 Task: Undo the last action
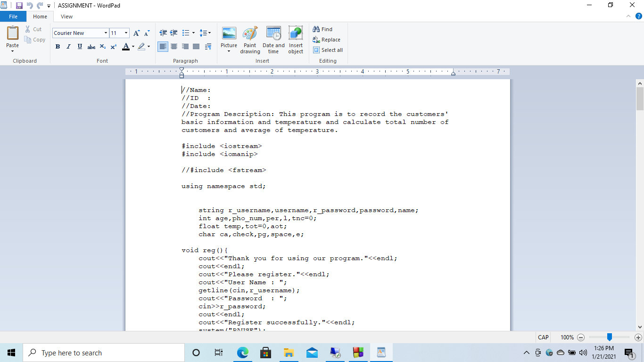29,5
